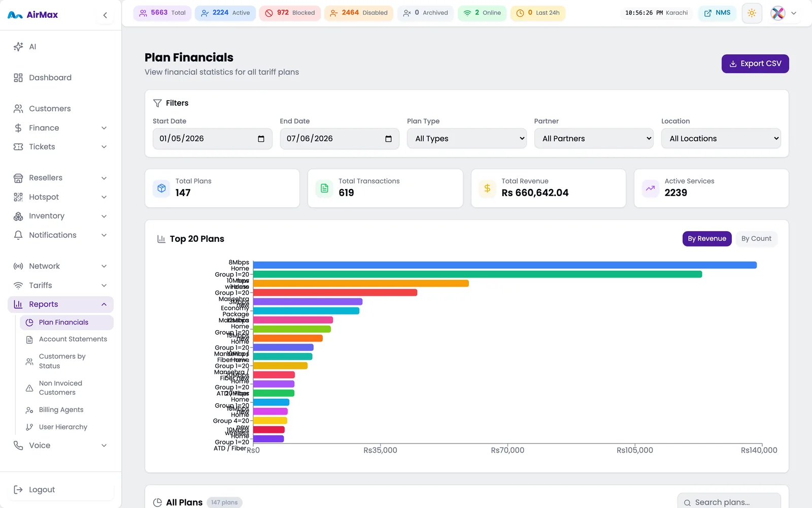Click the Voice phone icon
The image size is (812, 508).
pos(18,446)
